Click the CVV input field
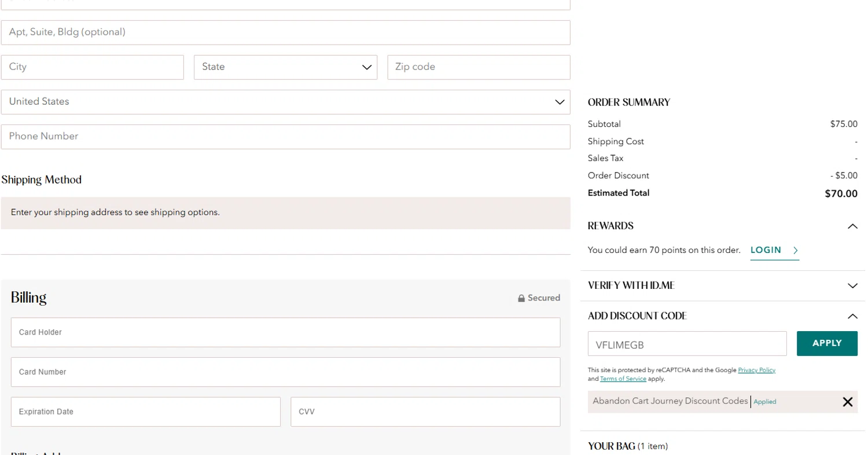 (x=425, y=412)
